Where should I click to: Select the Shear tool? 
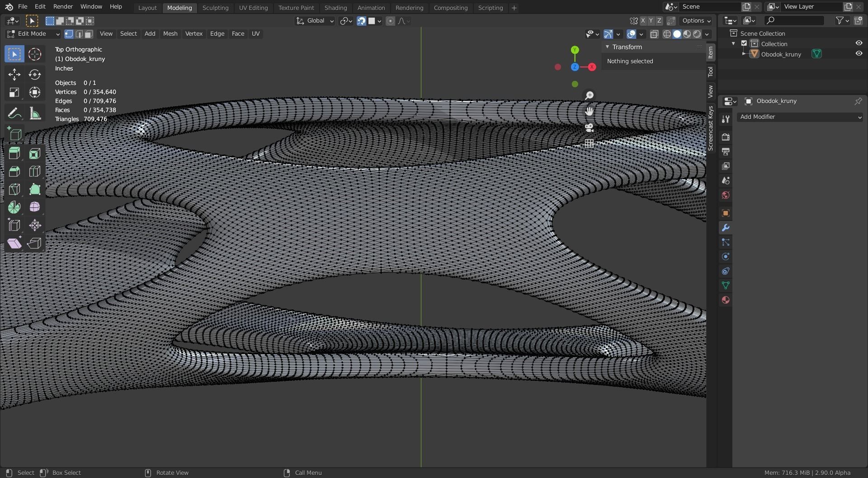pos(14,244)
